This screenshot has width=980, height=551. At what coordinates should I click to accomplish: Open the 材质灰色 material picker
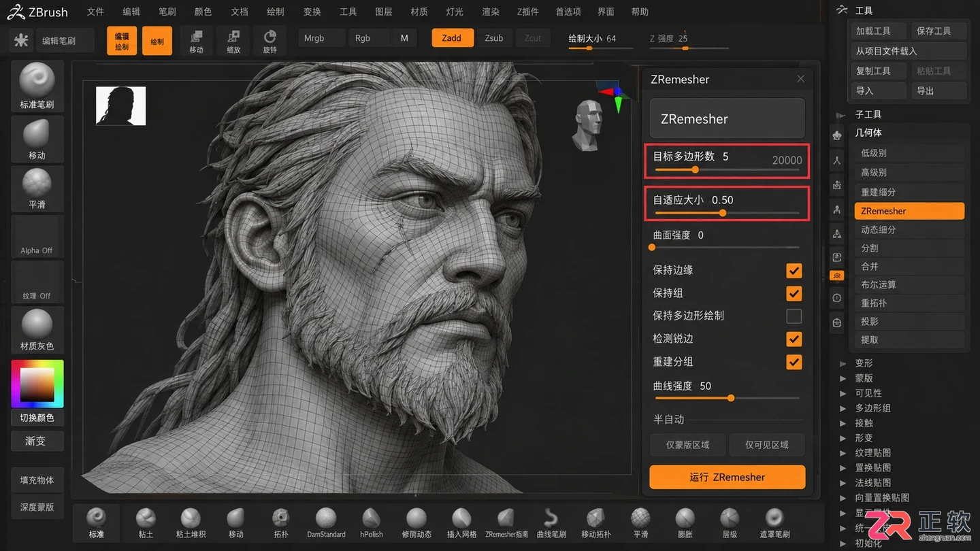(x=37, y=330)
